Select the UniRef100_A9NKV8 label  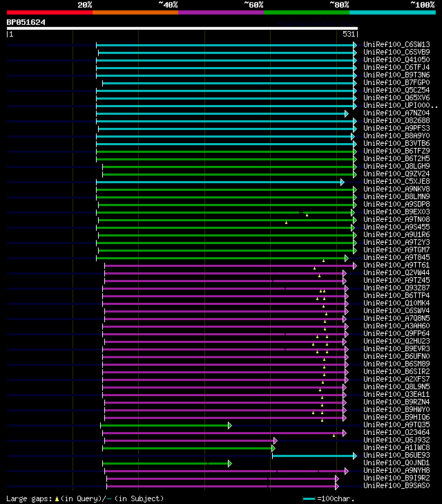(x=396, y=189)
